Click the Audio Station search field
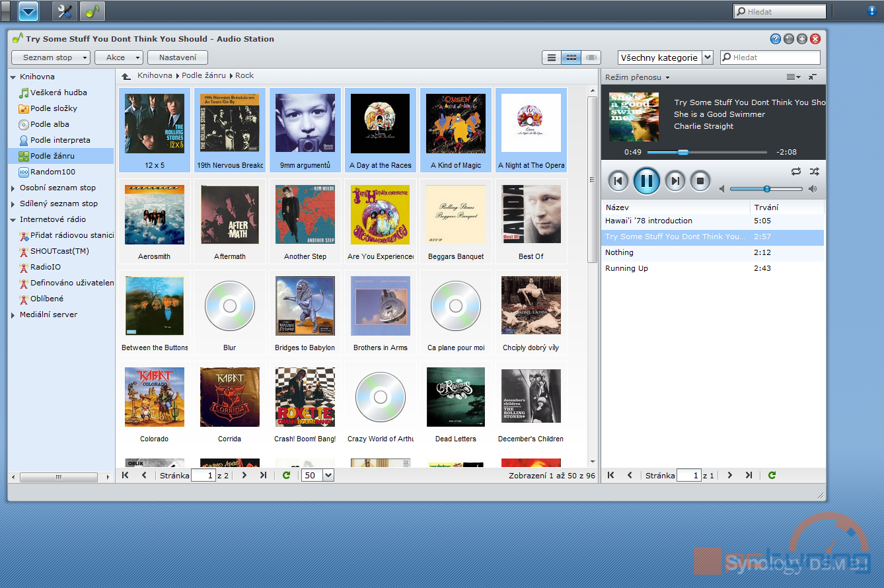Image resolution: width=884 pixels, height=588 pixels. coord(770,57)
